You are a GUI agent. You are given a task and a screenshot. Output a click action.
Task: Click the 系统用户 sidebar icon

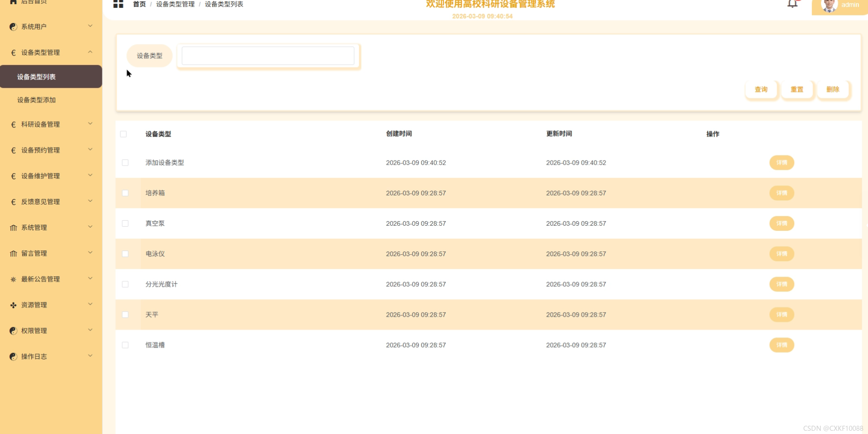pyautogui.click(x=13, y=27)
